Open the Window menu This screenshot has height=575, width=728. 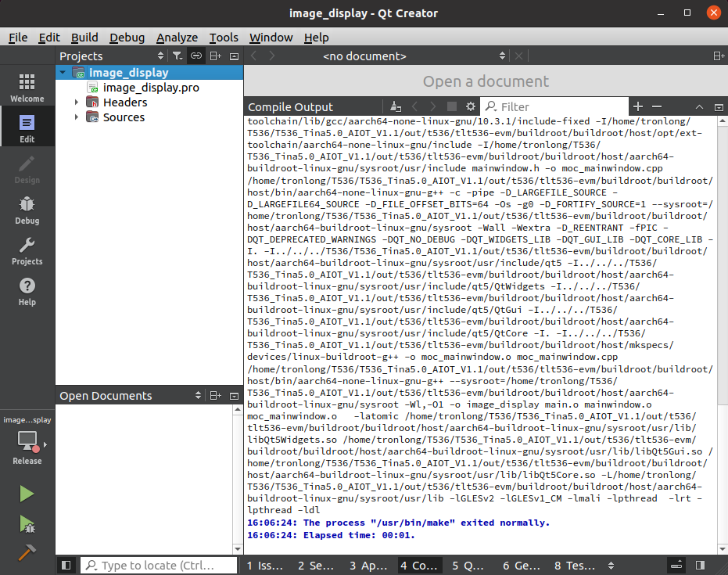[x=271, y=37]
